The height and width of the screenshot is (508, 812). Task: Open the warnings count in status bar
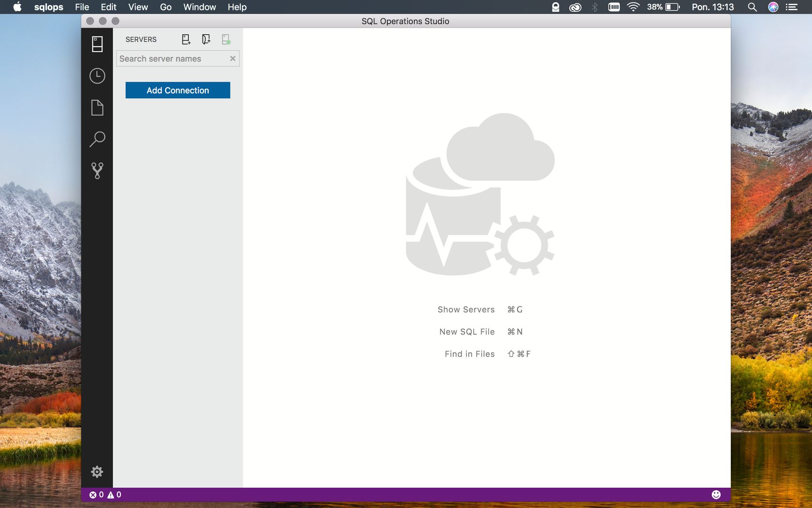point(114,495)
